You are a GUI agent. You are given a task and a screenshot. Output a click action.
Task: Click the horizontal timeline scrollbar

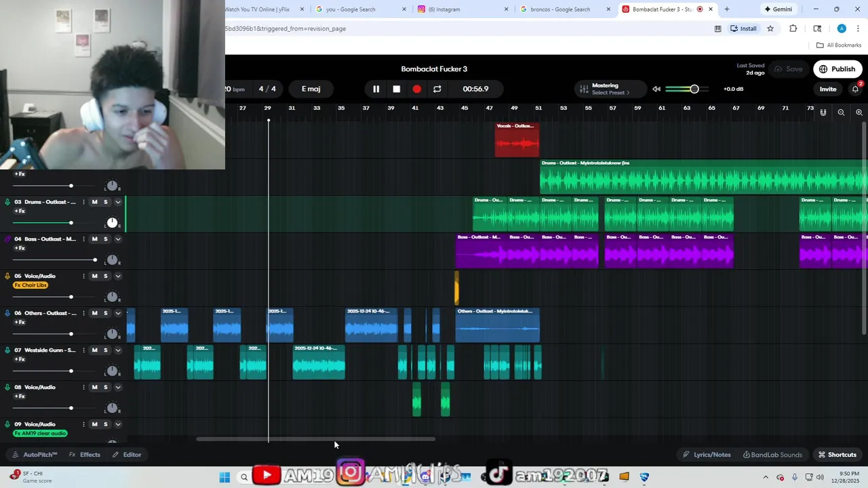click(x=315, y=439)
